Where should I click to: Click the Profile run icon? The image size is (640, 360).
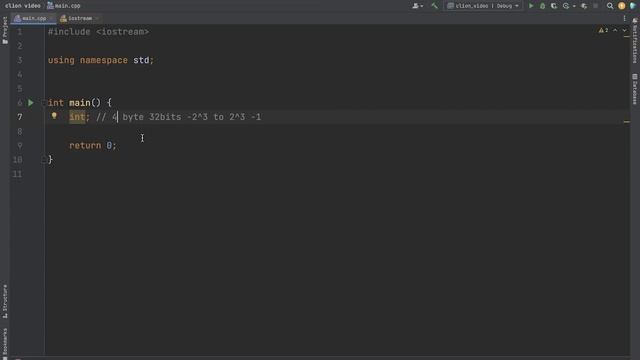pyautogui.click(x=566, y=6)
